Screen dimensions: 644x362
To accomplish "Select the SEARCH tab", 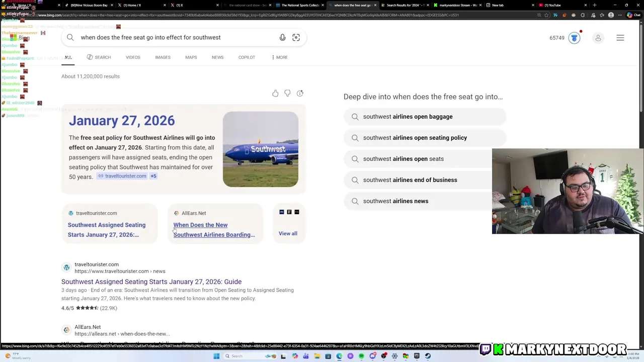I will click(x=99, y=57).
